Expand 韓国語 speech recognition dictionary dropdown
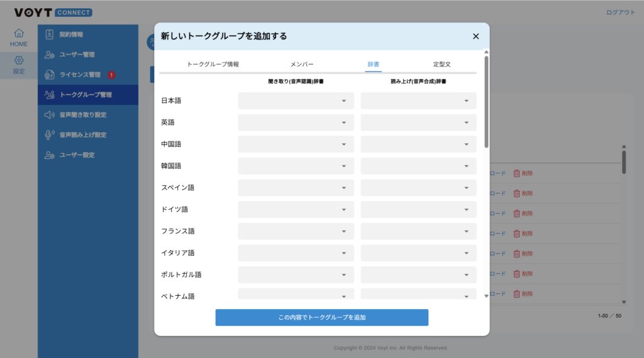The width and height of the screenshot is (644, 358). point(296,166)
